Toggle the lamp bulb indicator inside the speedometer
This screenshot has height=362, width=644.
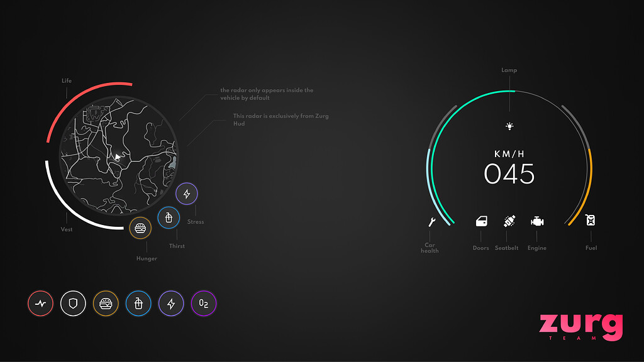coord(509,126)
